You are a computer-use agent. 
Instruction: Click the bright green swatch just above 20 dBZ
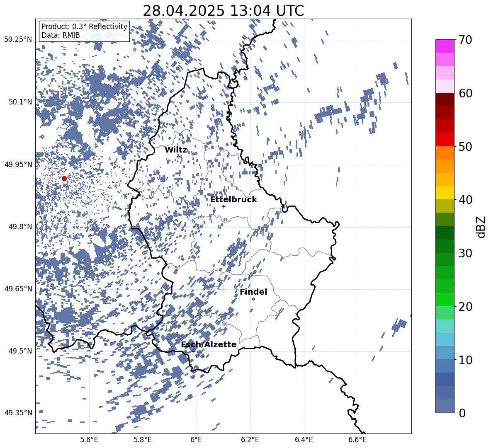pyautogui.click(x=445, y=299)
